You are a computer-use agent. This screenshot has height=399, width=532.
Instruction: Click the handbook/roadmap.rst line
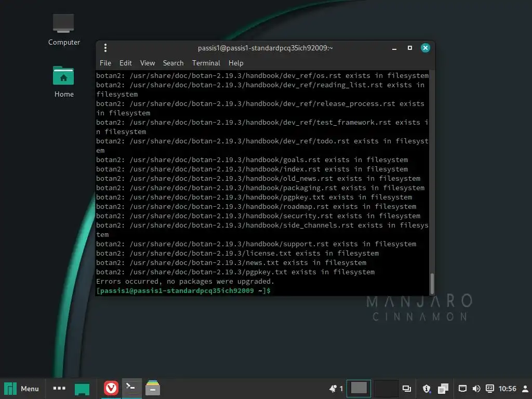coord(256,206)
